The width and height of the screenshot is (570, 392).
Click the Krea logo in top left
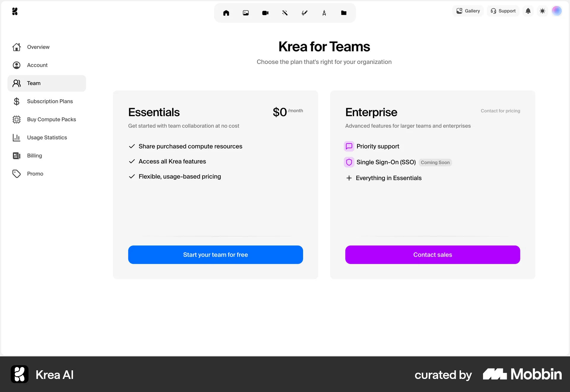tap(15, 11)
